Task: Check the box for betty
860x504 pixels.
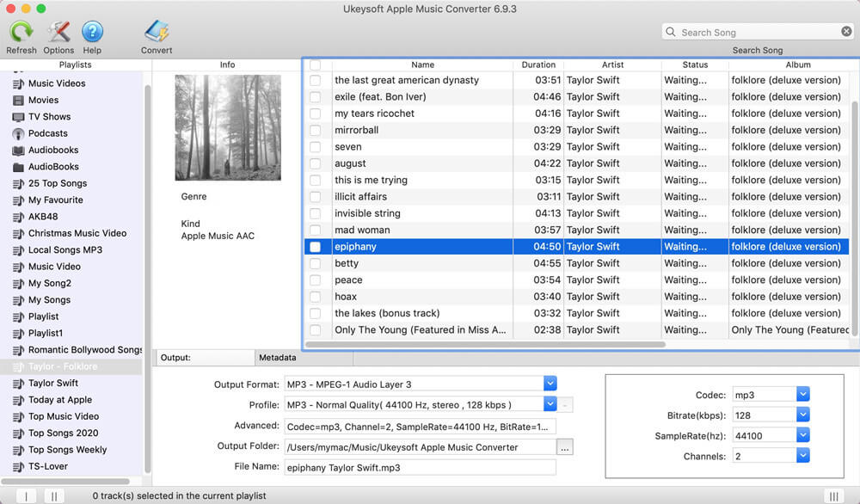Action: (315, 264)
